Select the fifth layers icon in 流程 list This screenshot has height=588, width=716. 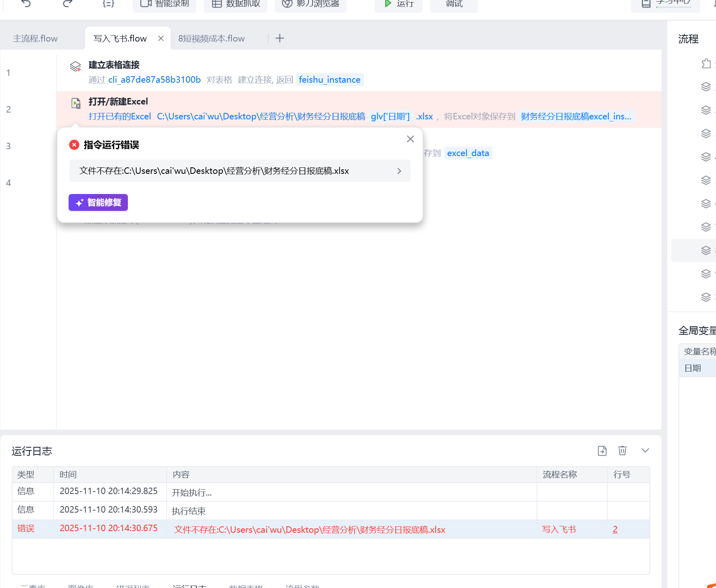706,180
